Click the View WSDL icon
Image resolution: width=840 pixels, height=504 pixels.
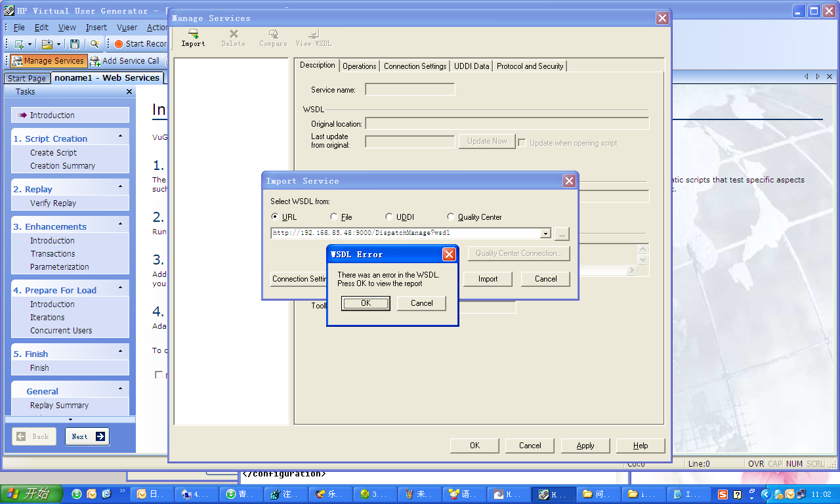(314, 38)
